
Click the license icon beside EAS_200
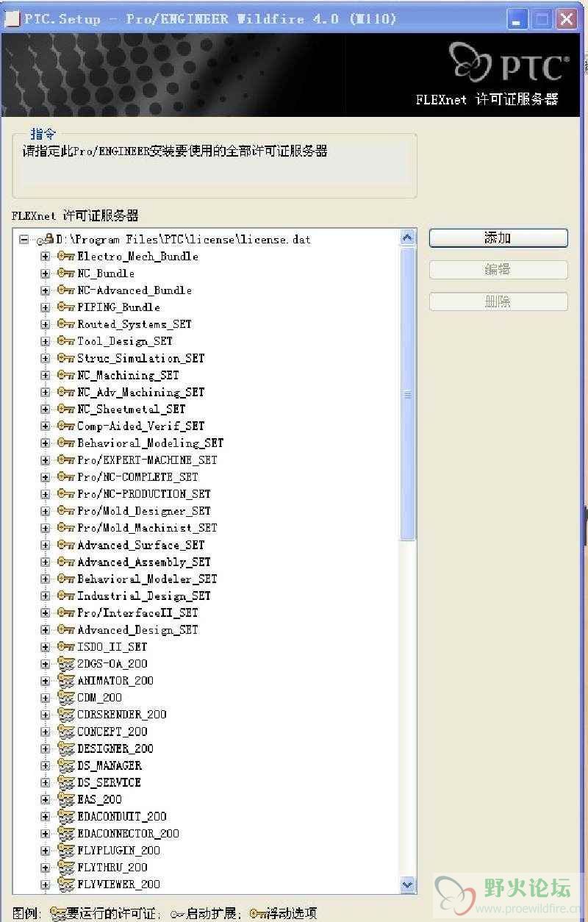tap(66, 799)
